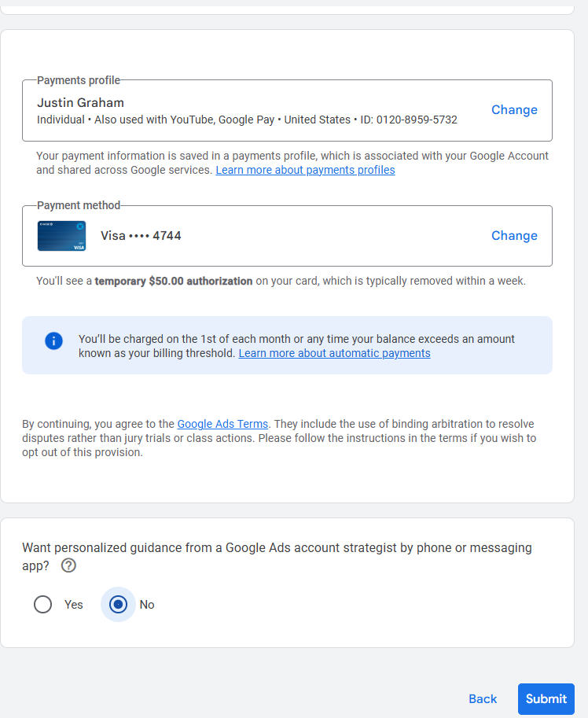Open Learn more about payments profiles

pos(305,171)
